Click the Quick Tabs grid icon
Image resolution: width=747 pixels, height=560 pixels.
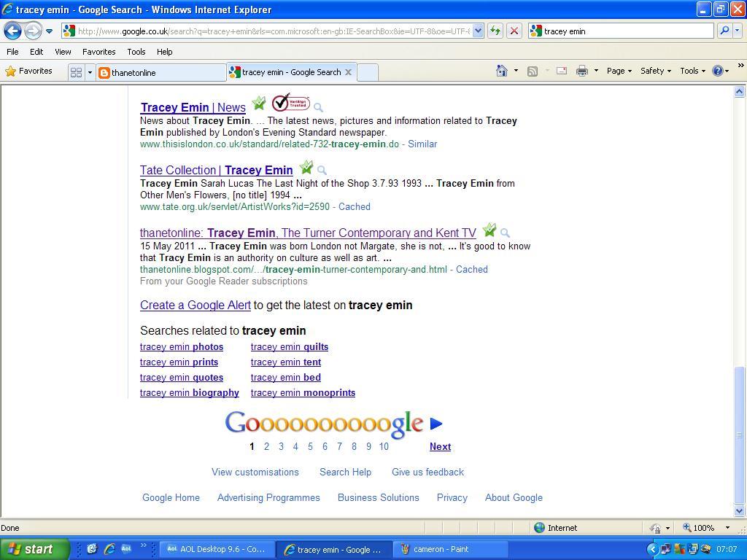76,72
